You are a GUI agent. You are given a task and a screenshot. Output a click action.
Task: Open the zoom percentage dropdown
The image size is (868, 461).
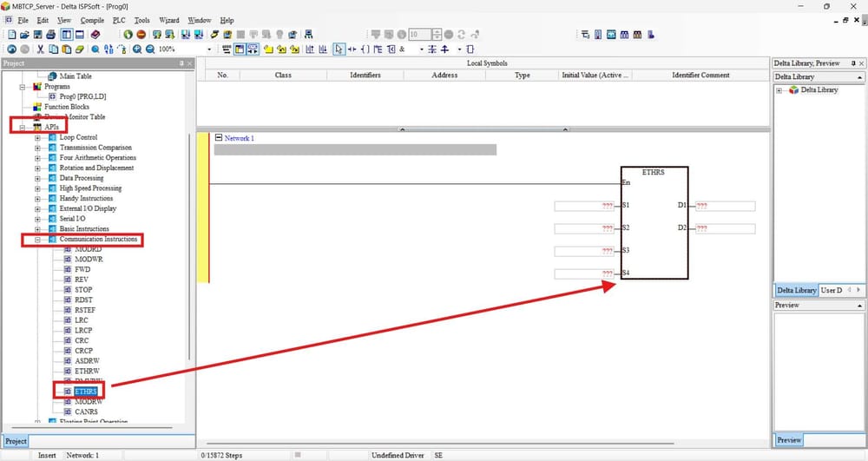coord(209,49)
